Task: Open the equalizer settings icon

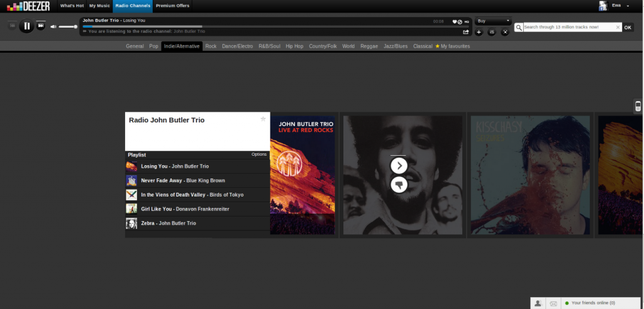Action: point(492,33)
